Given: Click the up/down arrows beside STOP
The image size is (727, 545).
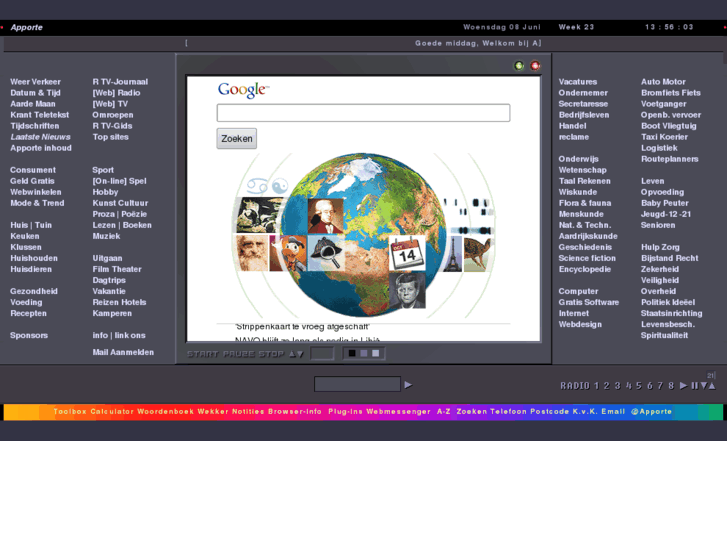Looking at the screenshot, I should (296, 353).
